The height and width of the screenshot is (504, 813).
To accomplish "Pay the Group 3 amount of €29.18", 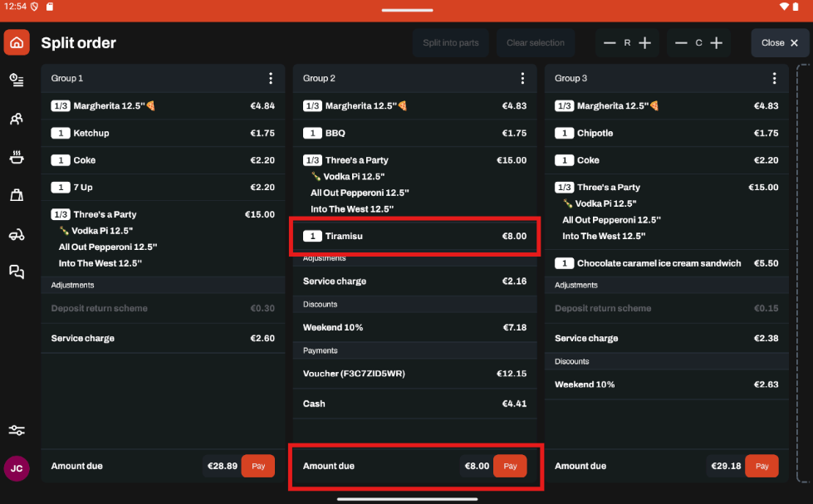I will coord(762,467).
